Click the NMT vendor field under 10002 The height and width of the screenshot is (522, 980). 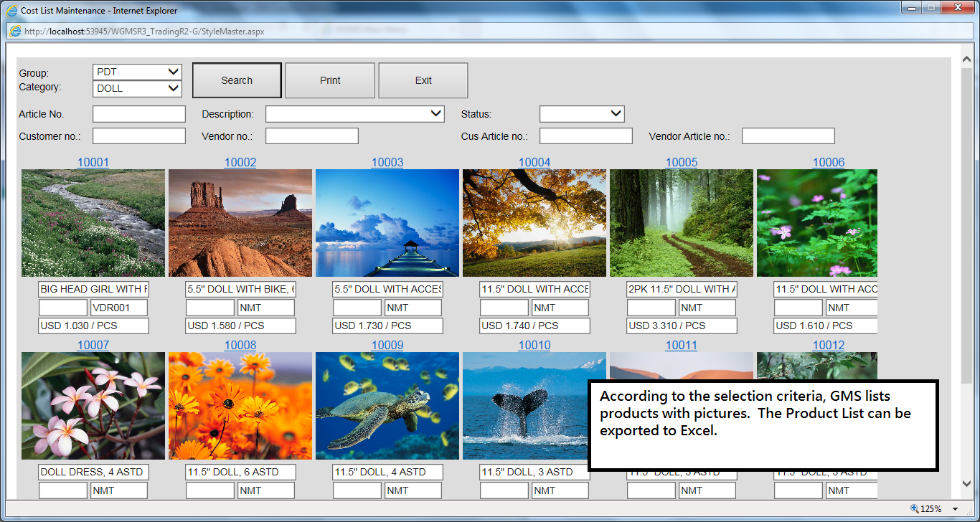click(x=266, y=308)
